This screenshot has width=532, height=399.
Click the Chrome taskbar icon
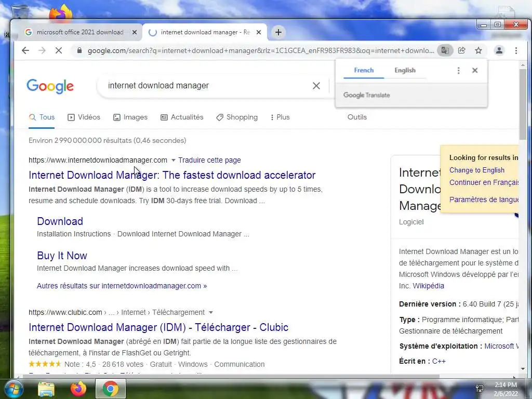click(x=110, y=389)
